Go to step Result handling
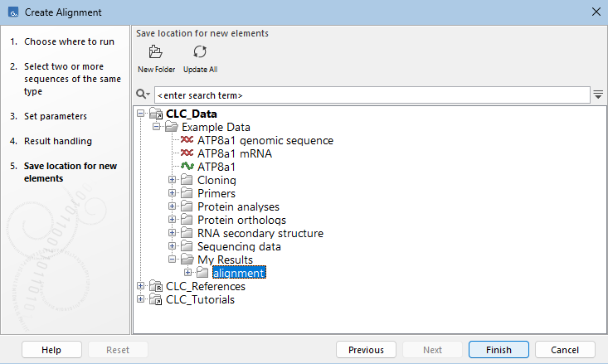The width and height of the screenshot is (608, 364). pyautogui.click(x=58, y=141)
